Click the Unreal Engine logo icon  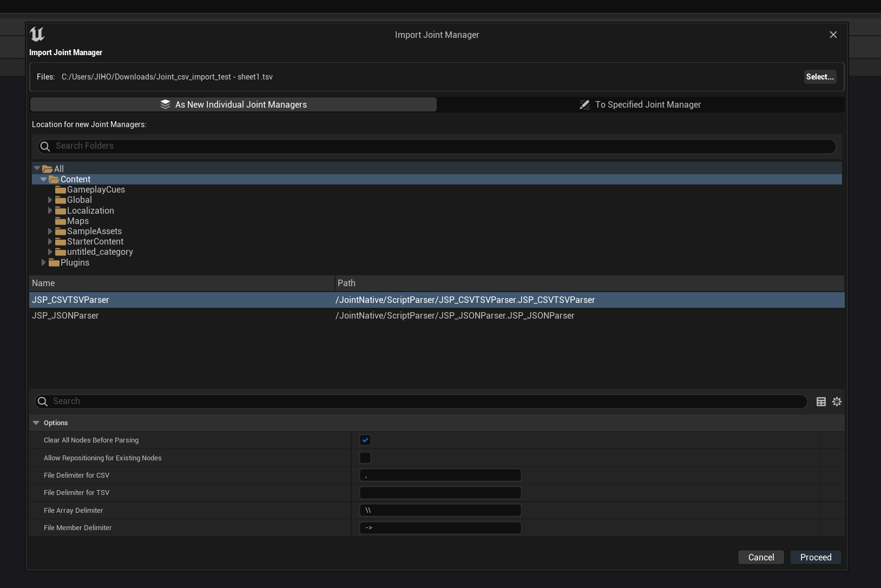[x=37, y=34]
